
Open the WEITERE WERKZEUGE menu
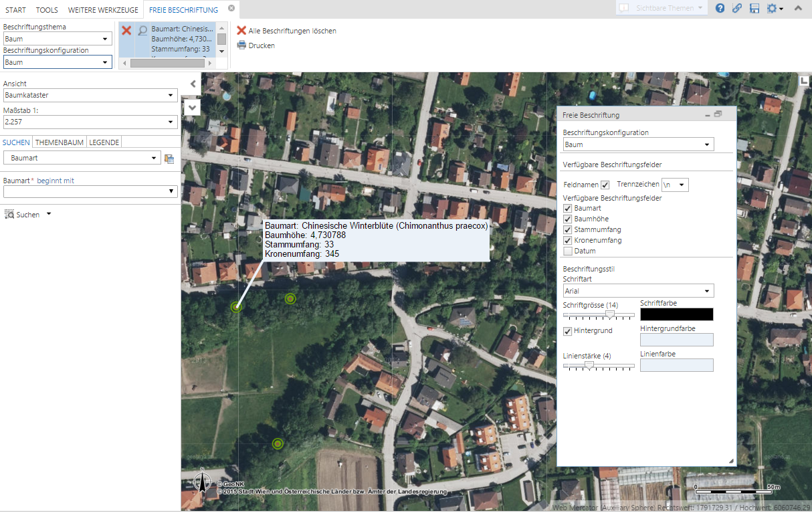point(102,9)
